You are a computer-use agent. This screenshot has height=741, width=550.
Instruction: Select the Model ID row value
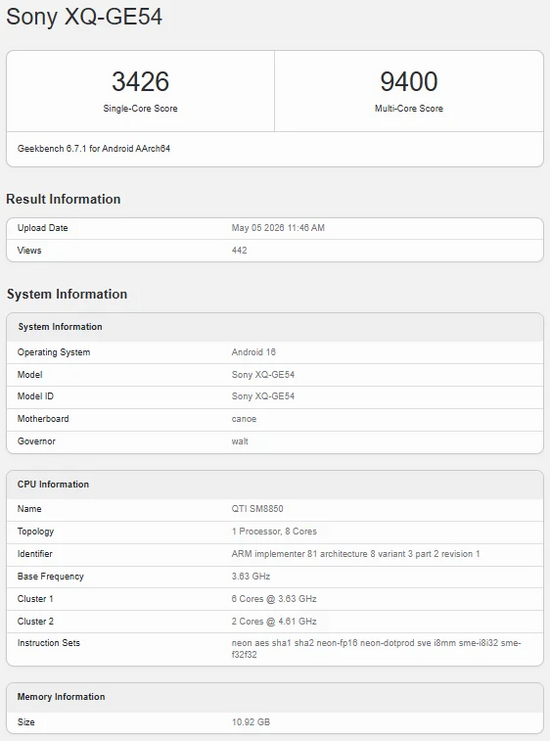(x=263, y=396)
